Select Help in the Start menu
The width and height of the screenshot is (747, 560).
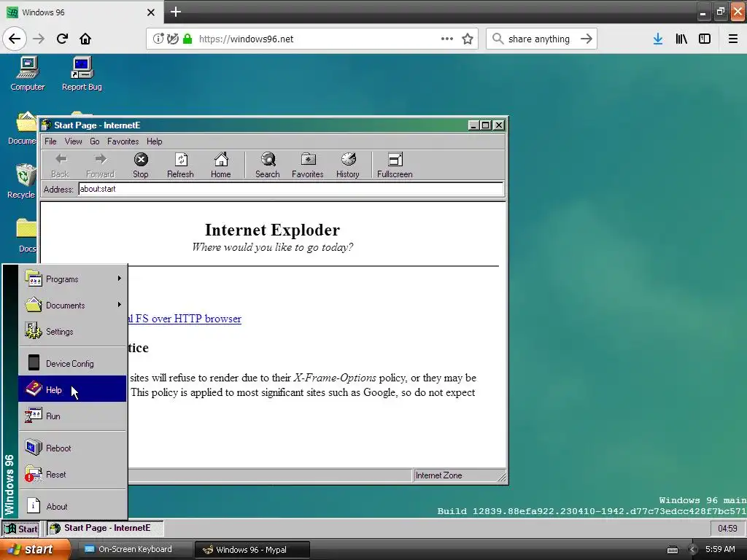click(x=72, y=389)
